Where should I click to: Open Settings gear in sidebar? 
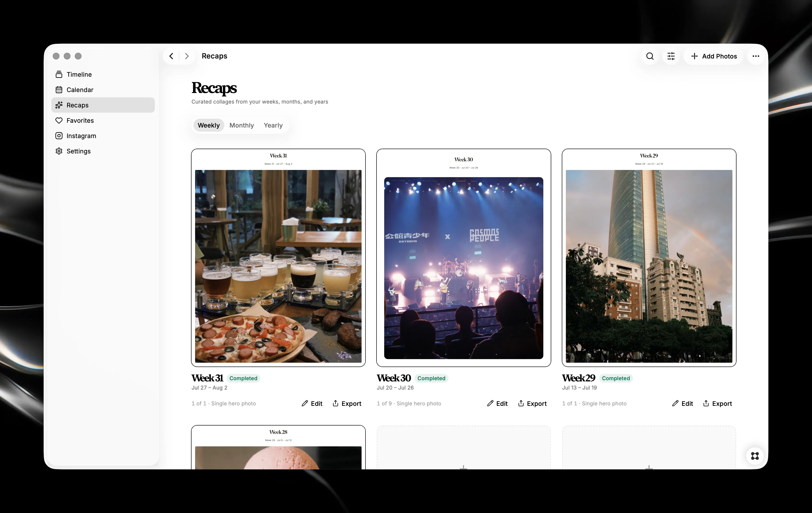pyautogui.click(x=103, y=151)
